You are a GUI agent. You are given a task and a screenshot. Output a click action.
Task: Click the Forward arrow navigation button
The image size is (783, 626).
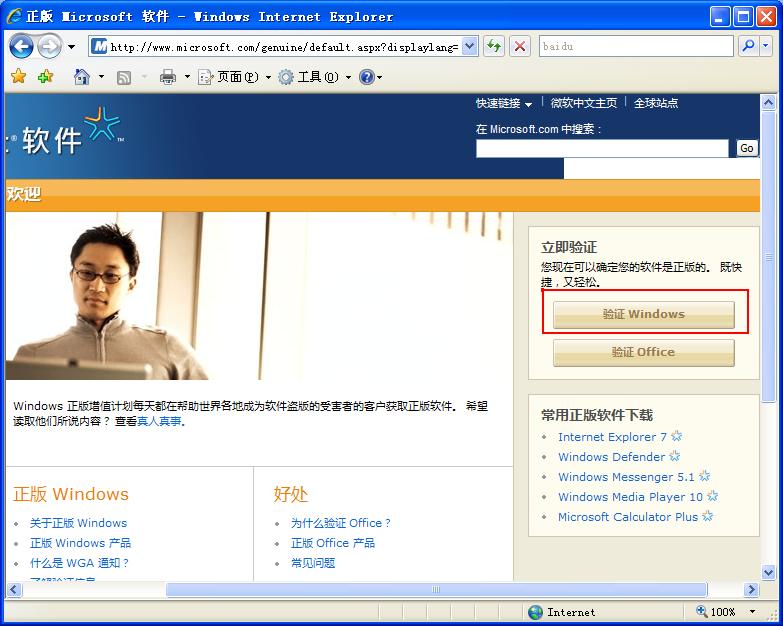click(x=49, y=47)
